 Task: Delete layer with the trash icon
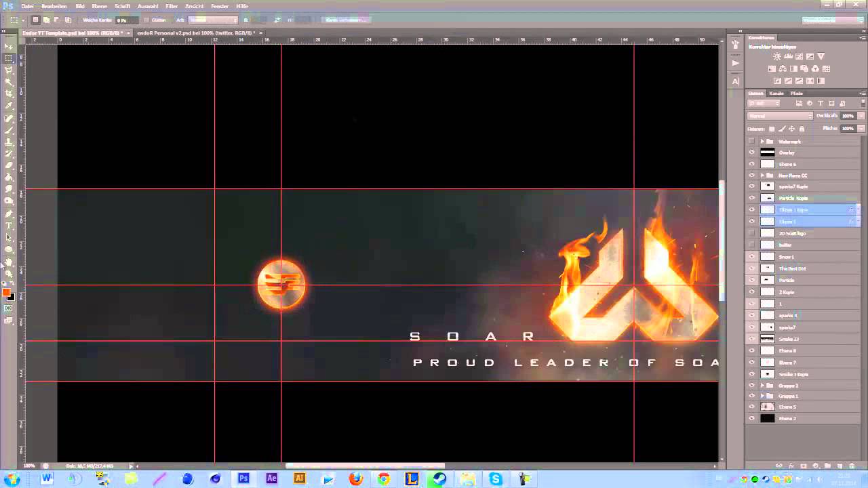coord(852,466)
